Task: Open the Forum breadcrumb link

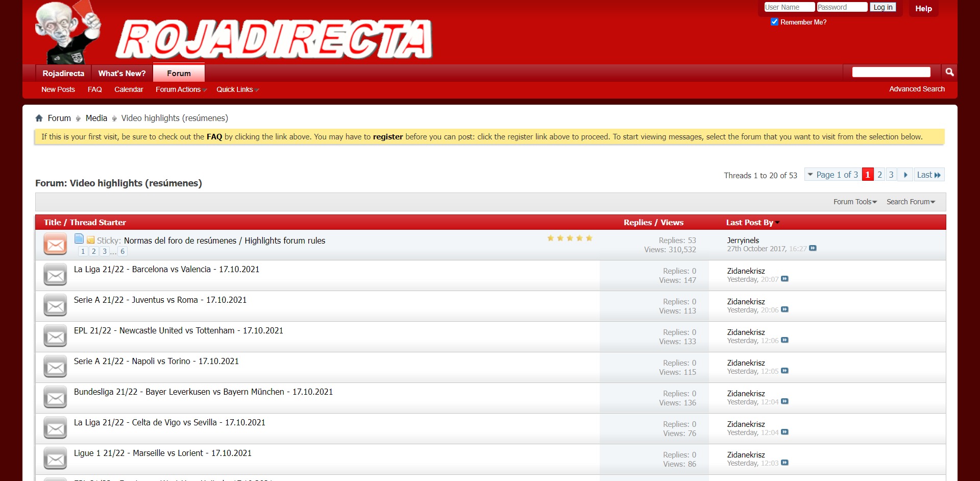Action: tap(59, 118)
